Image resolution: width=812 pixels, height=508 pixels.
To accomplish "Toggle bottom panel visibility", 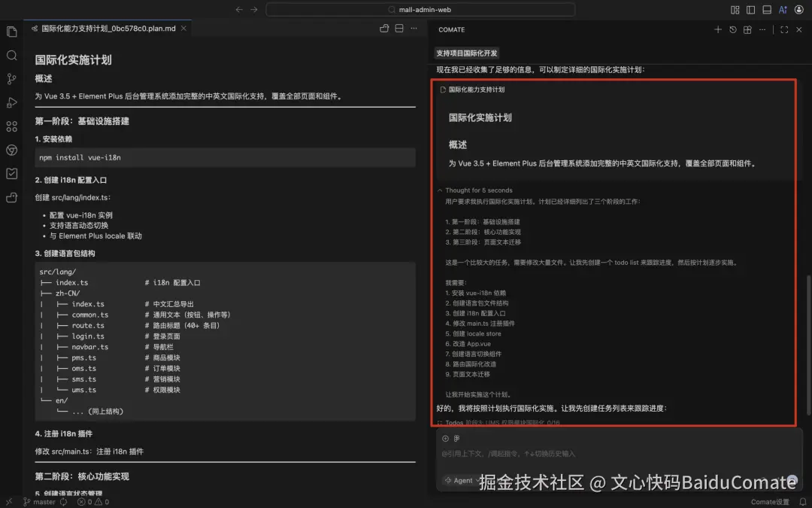I will [x=767, y=9].
